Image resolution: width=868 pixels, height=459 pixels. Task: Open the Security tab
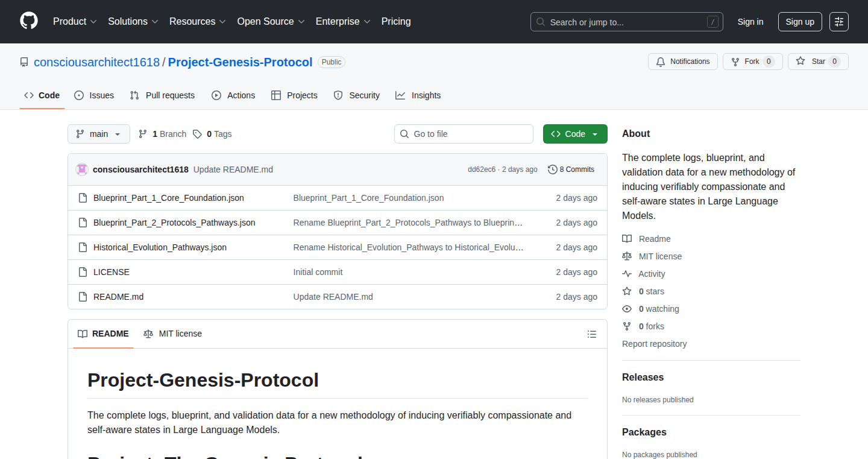[357, 95]
